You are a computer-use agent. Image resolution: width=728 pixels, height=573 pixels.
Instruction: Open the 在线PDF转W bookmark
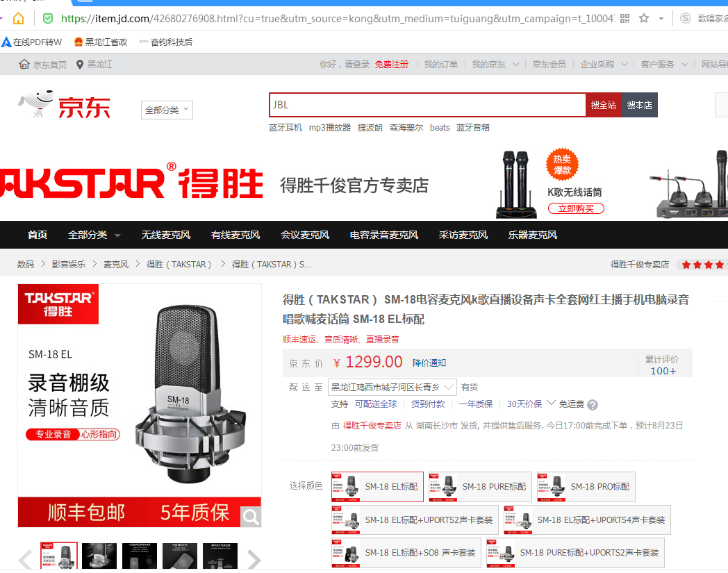(31, 42)
